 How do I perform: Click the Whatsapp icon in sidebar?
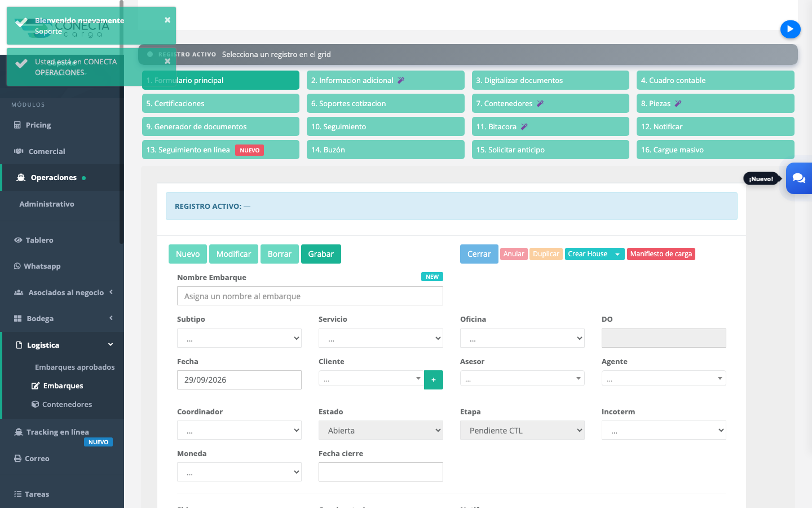(17, 266)
